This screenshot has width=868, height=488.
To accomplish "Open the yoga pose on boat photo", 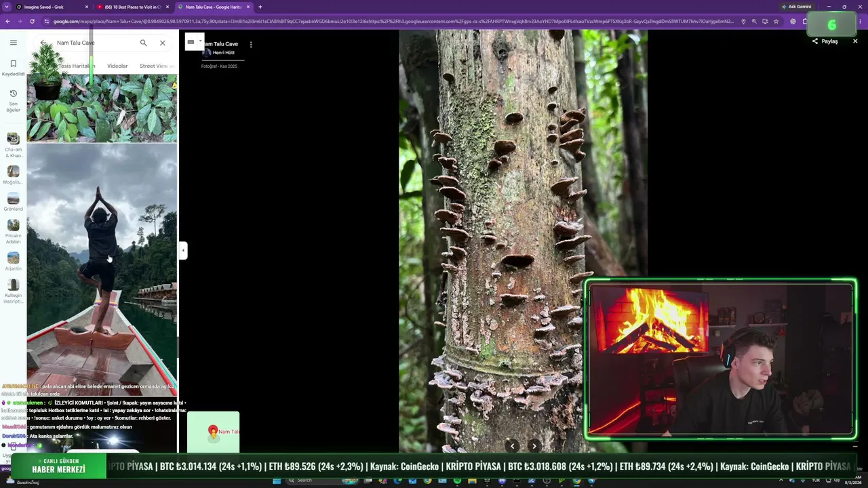I will [x=102, y=270].
